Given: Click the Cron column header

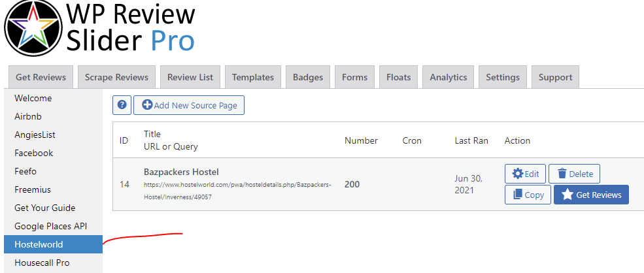Looking at the screenshot, I should coord(412,140).
